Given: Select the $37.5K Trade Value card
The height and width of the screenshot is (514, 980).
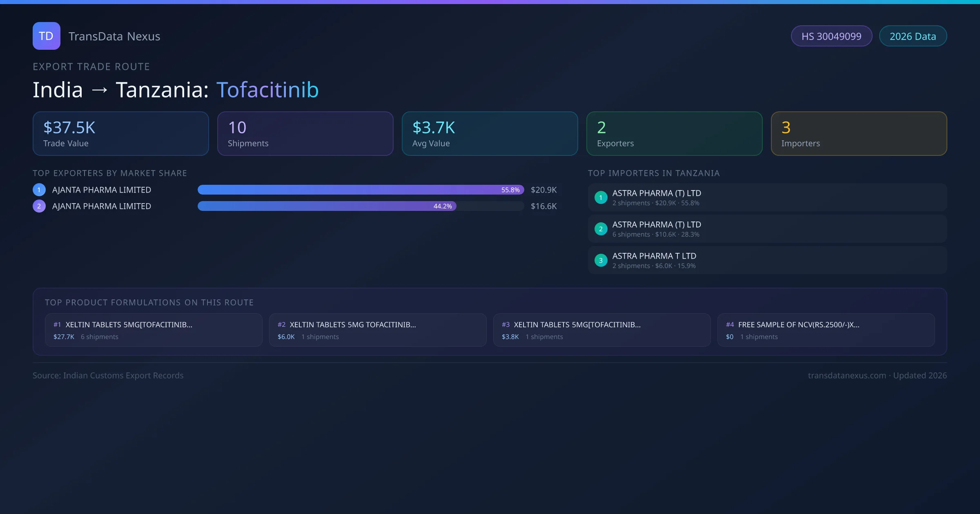Looking at the screenshot, I should tap(120, 134).
